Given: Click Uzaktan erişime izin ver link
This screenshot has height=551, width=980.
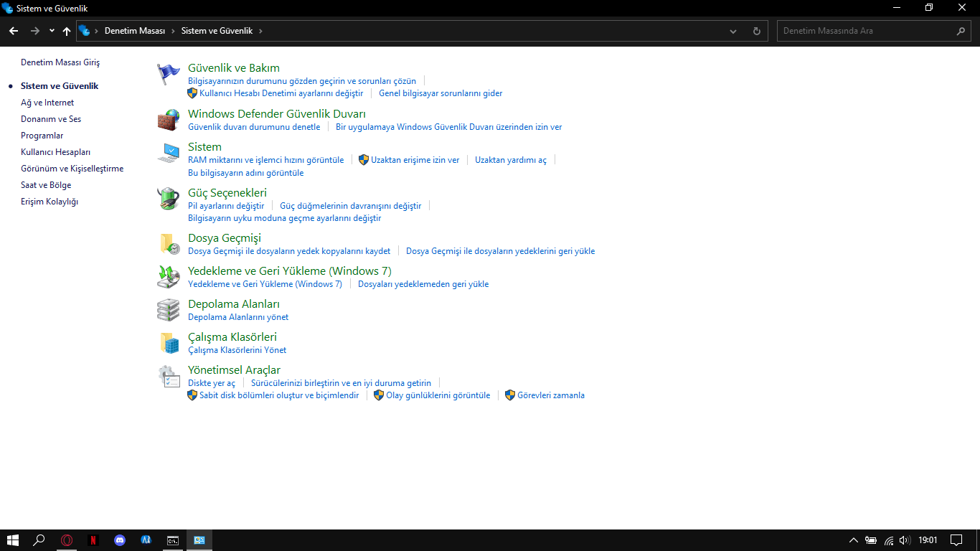Looking at the screenshot, I should (415, 160).
